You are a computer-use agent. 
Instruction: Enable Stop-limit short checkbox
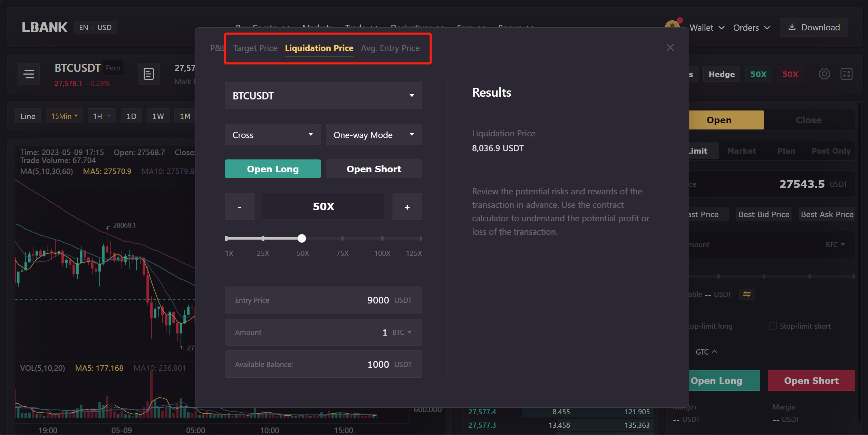pos(773,326)
